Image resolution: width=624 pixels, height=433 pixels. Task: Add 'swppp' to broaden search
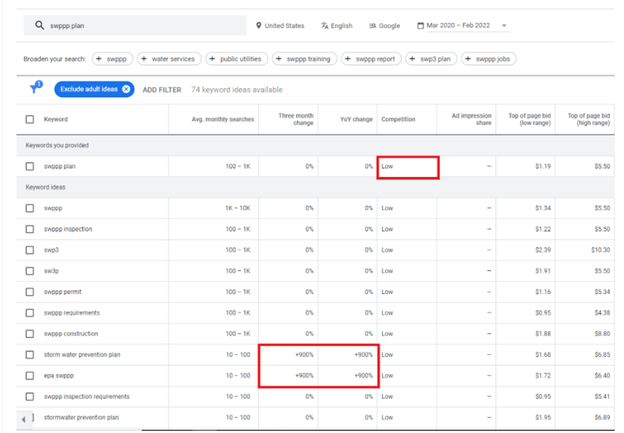(x=112, y=59)
